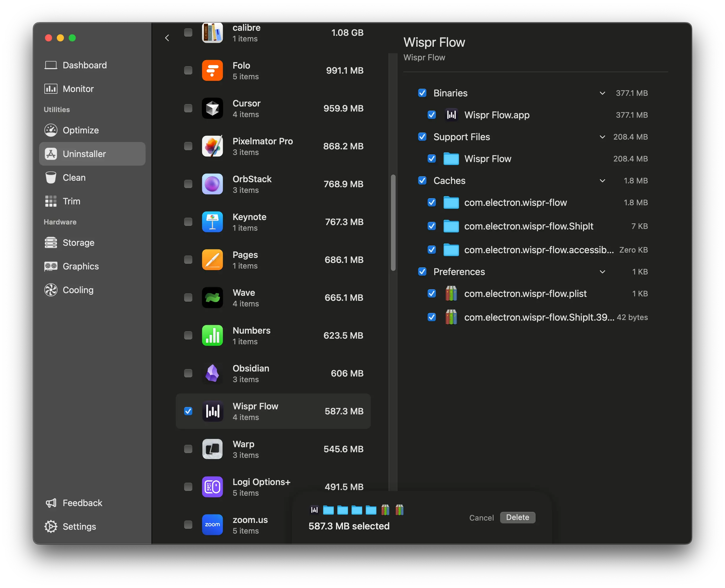Check the Folo checkbox
The height and width of the screenshot is (588, 725).
pos(188,70)
